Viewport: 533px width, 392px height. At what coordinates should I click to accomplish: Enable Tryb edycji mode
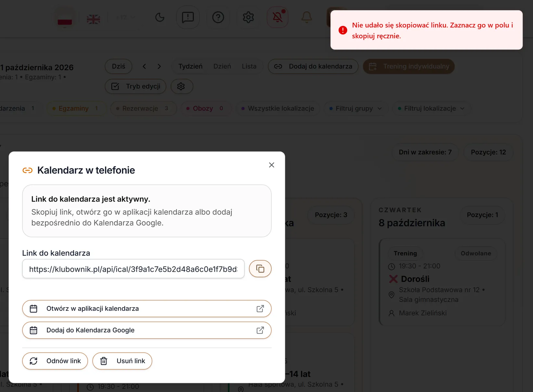coord(136,86)
